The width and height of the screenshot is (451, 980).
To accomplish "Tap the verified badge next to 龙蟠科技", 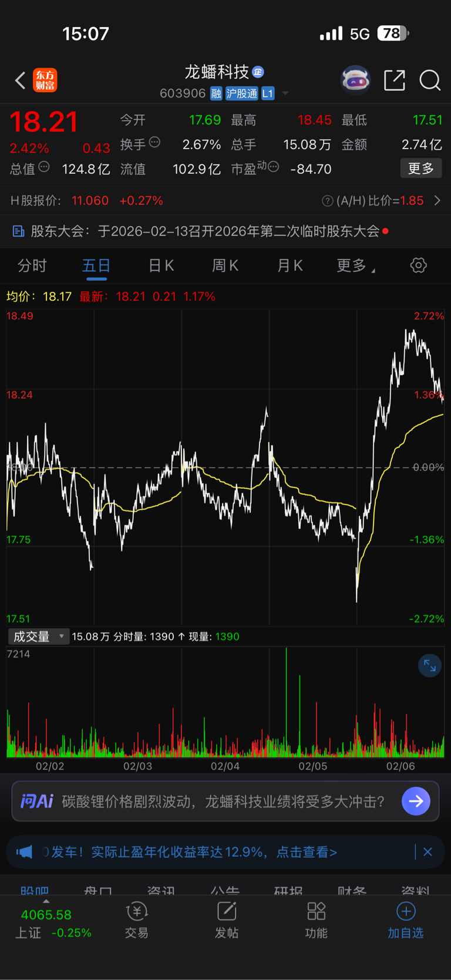I will click(x=258, y=72).
